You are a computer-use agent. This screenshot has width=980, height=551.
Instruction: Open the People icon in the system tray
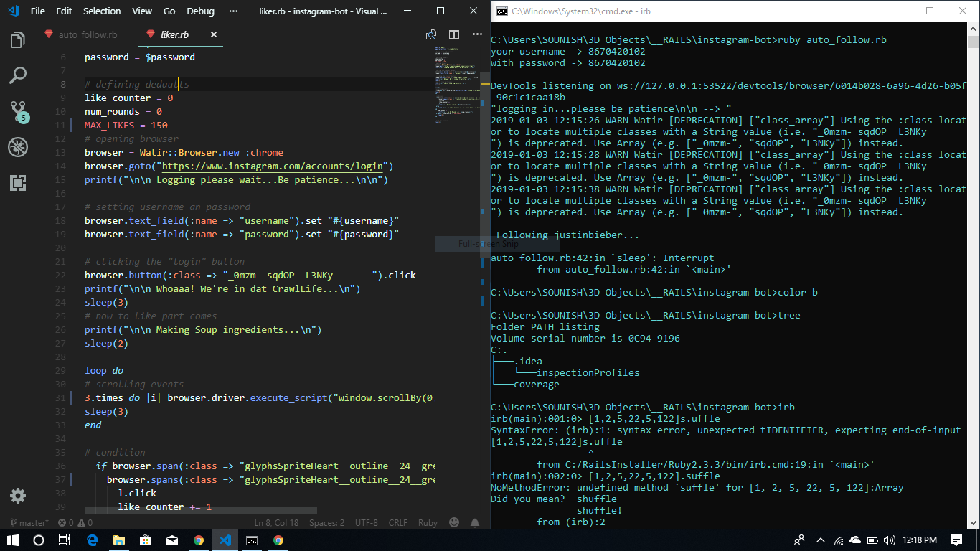799,540
